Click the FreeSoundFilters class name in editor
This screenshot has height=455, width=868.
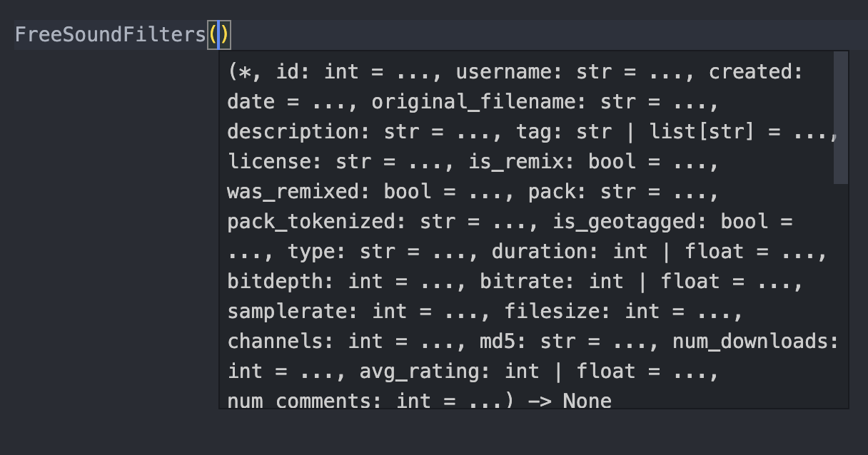(111, 34)
